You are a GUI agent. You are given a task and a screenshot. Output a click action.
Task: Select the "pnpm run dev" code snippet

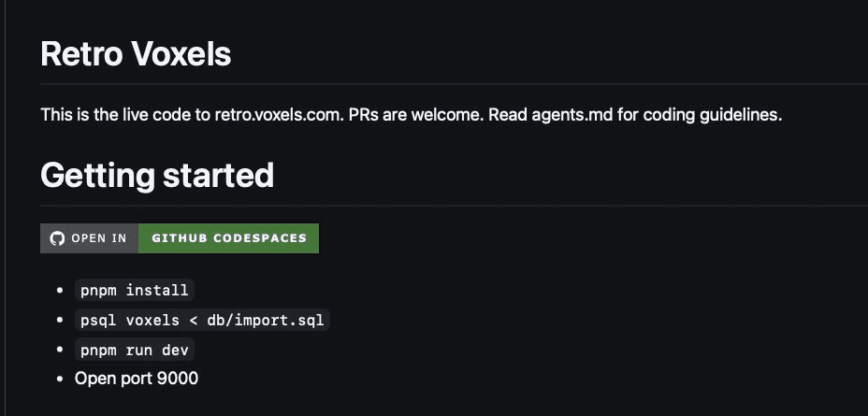[134, 350]
